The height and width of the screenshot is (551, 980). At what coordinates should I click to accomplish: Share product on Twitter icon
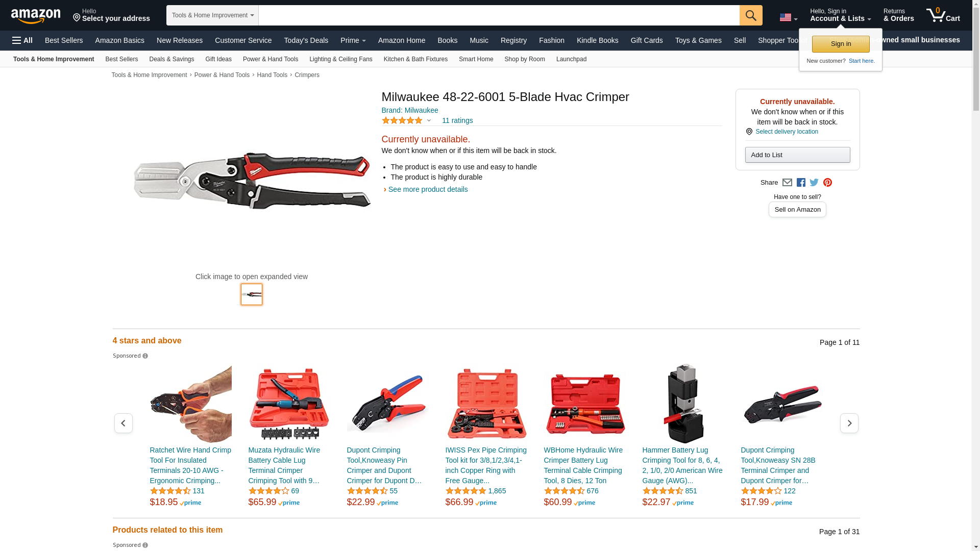click(x=814, y=183)
